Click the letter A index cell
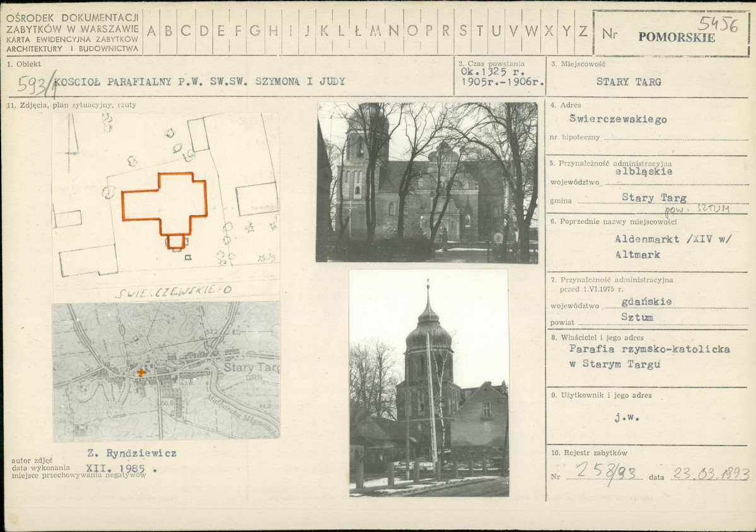 click(x=151, y=32)
